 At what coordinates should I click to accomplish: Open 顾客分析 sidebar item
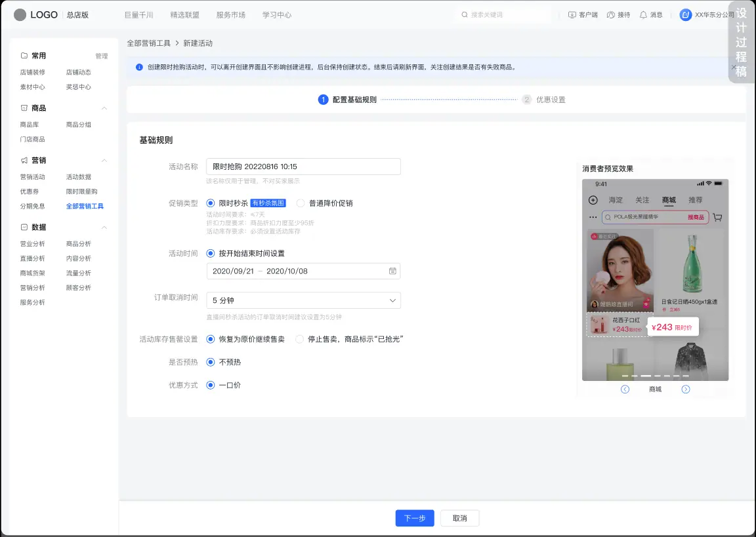tap(79, 288)
